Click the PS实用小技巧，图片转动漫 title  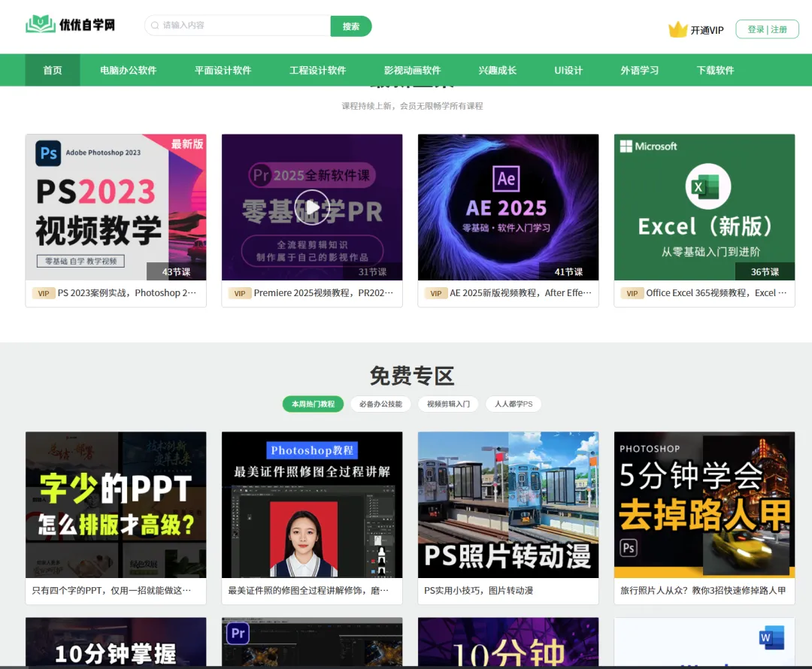click(478, 590)
